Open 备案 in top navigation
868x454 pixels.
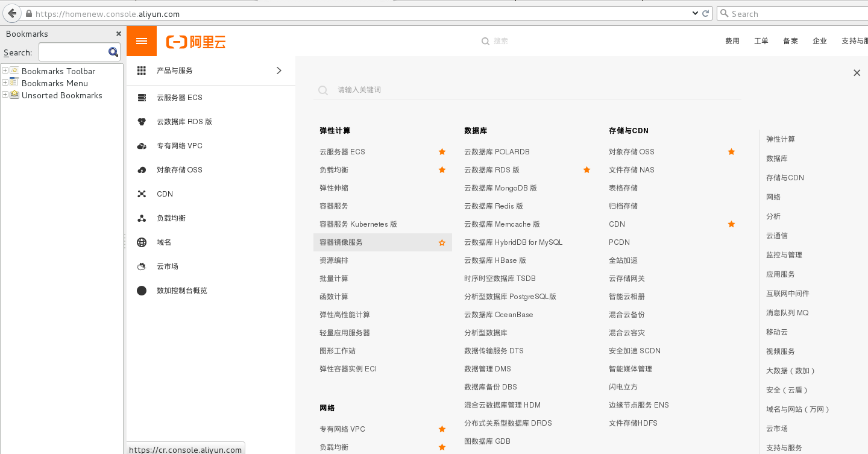click(790, 41)
